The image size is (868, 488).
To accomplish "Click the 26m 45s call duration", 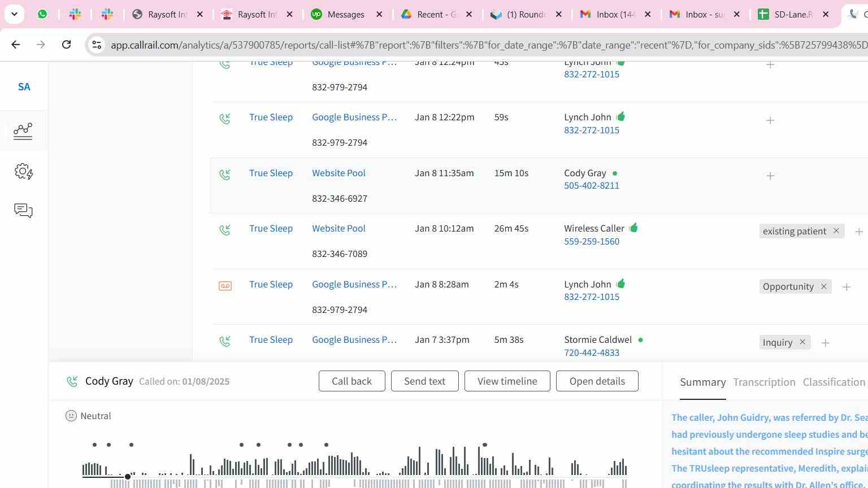I will pyautogui.click(x=511, y=229).
